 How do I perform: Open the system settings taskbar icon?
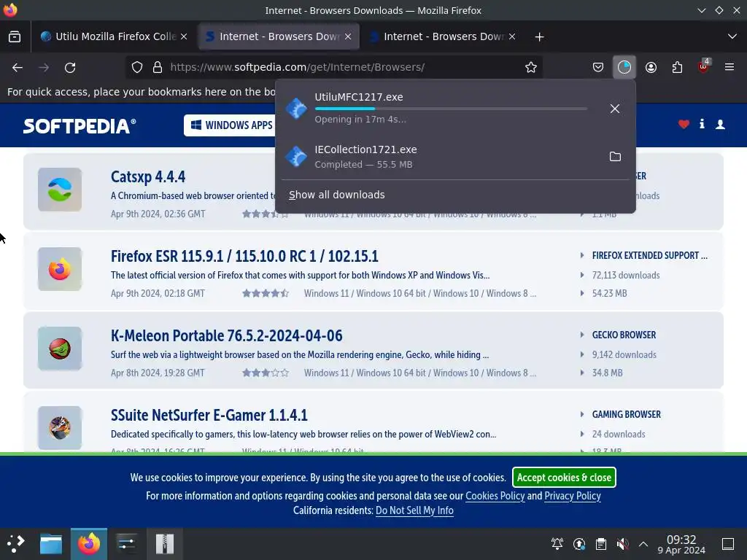tap(127, 544)
